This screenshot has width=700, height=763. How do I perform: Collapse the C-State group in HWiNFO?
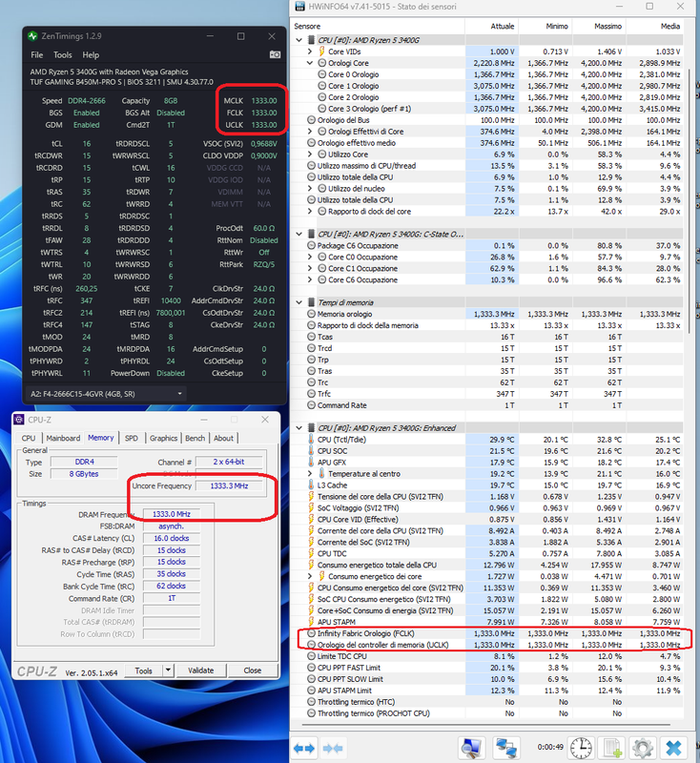(x=299, y=234)
